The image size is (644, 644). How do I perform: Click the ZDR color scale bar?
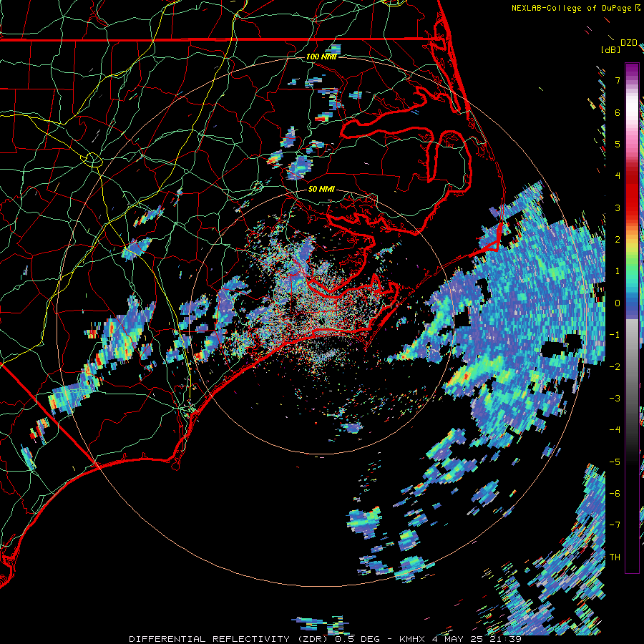pyautogui.click(x=632, y=318)
